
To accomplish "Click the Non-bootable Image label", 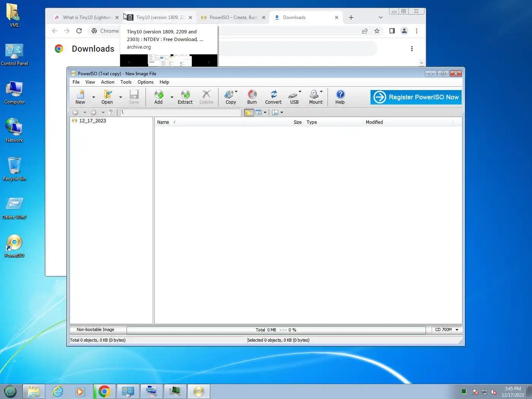I will [x=95, y=329].
